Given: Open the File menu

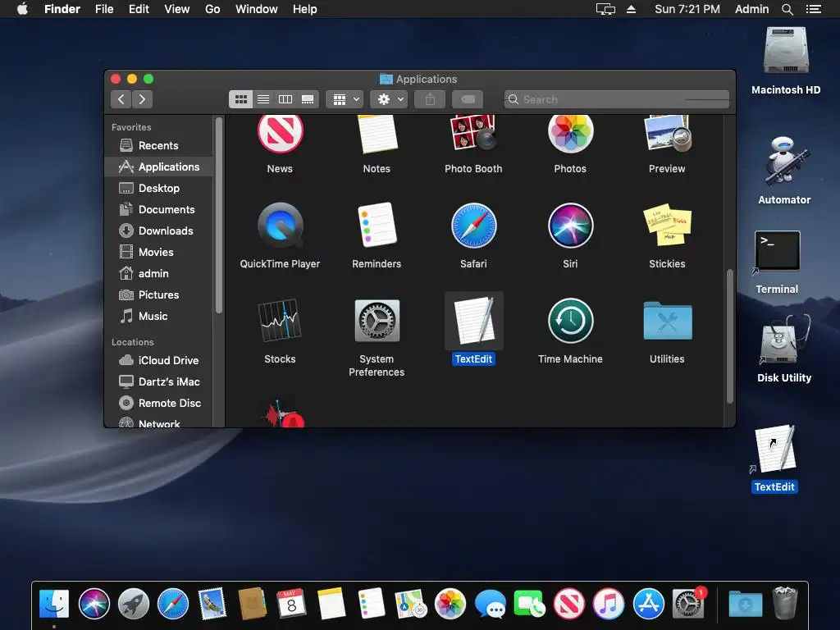Looking at the screenshot, I should tap(104, 9).
